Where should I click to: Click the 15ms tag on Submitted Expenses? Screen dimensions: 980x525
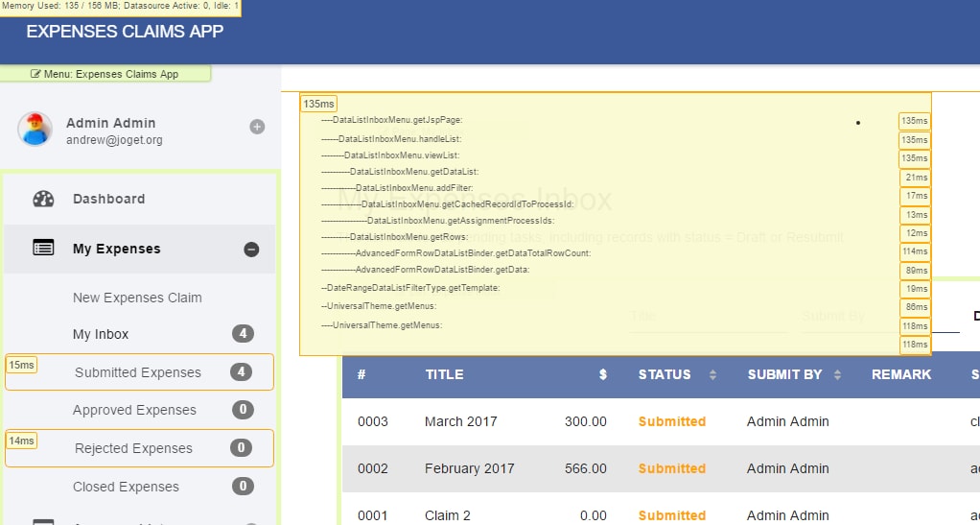(21, 365)
